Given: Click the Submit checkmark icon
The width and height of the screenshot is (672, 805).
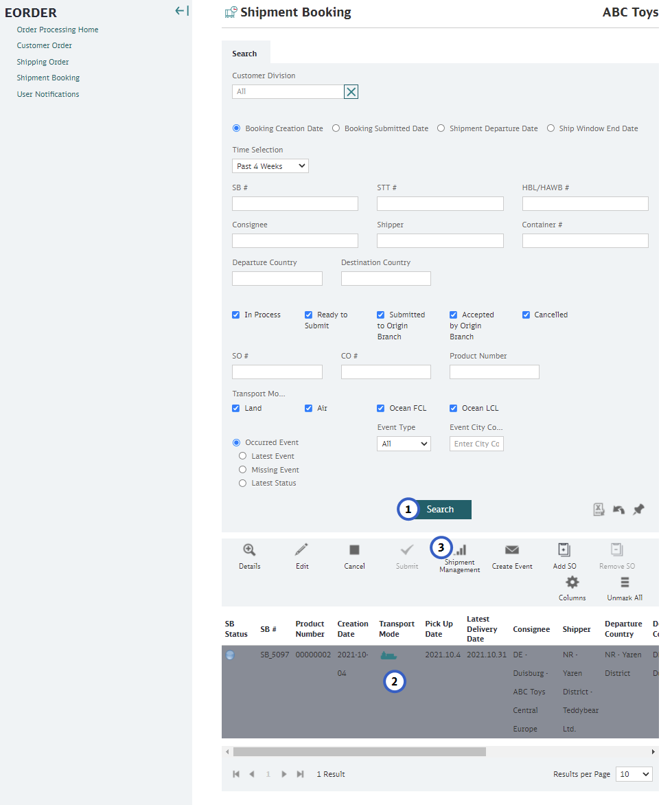Looking at the screenshot, I should coord(407,550).
